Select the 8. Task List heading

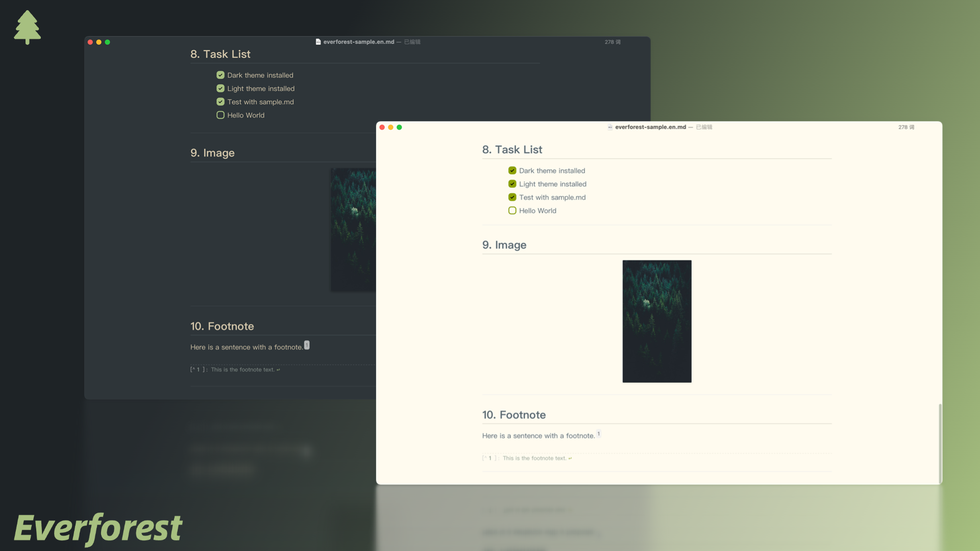[512, 149]
